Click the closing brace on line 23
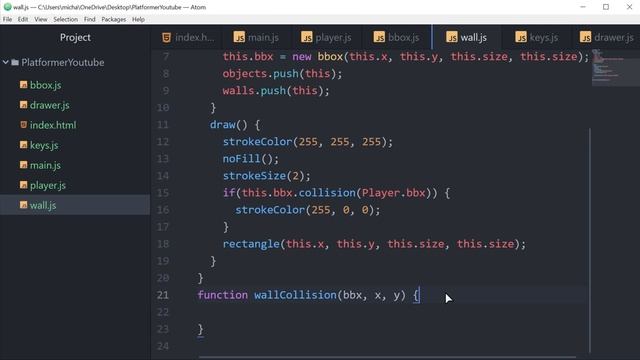 pyautogui.click(x=200, y=329)
